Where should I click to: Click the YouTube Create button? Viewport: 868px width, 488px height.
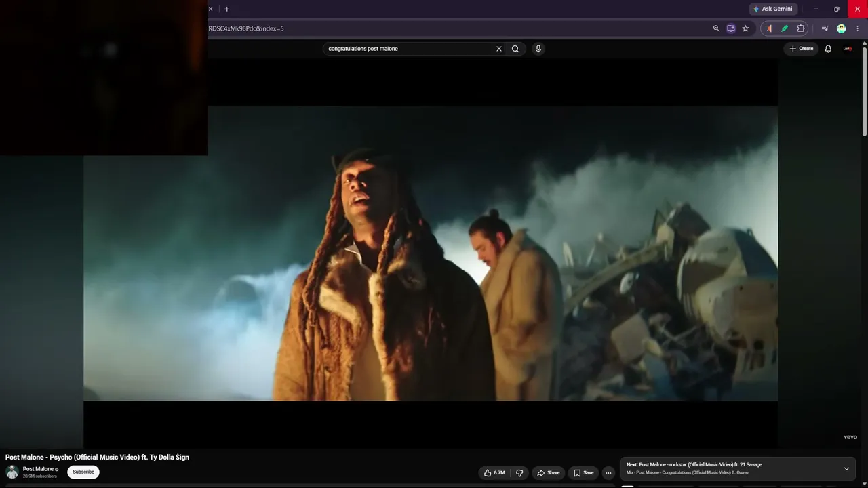click(801, 49)
